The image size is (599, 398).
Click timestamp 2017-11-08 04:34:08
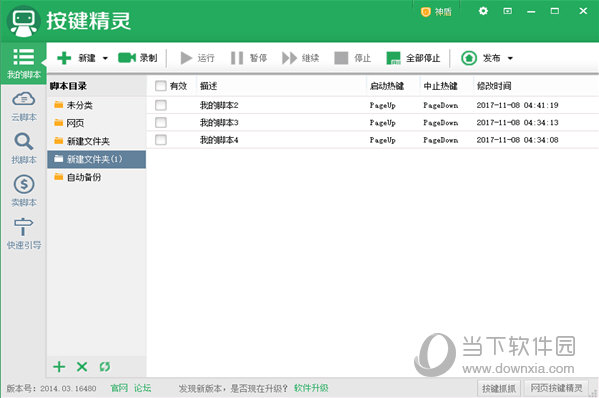coord(517,140)
